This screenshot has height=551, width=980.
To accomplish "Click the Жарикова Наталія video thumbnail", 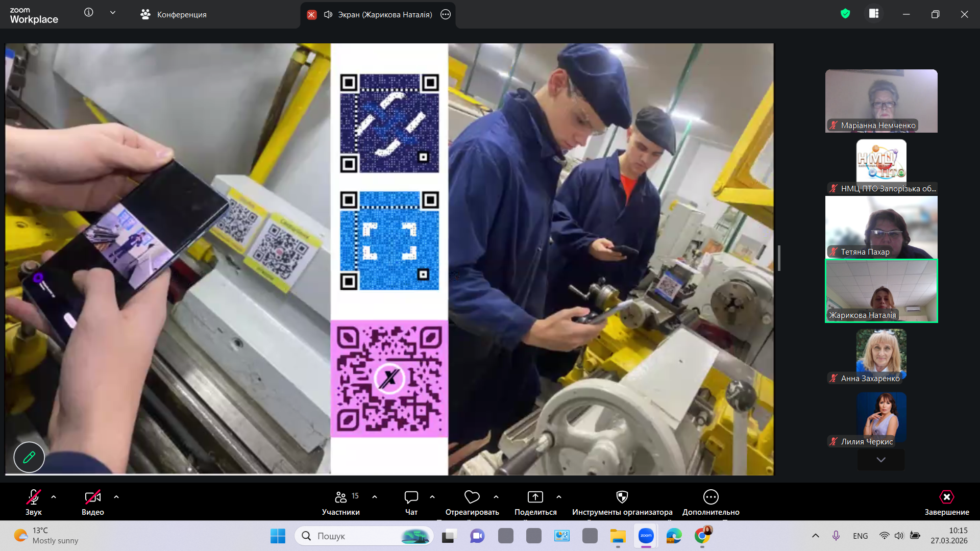I will (881, 291).
